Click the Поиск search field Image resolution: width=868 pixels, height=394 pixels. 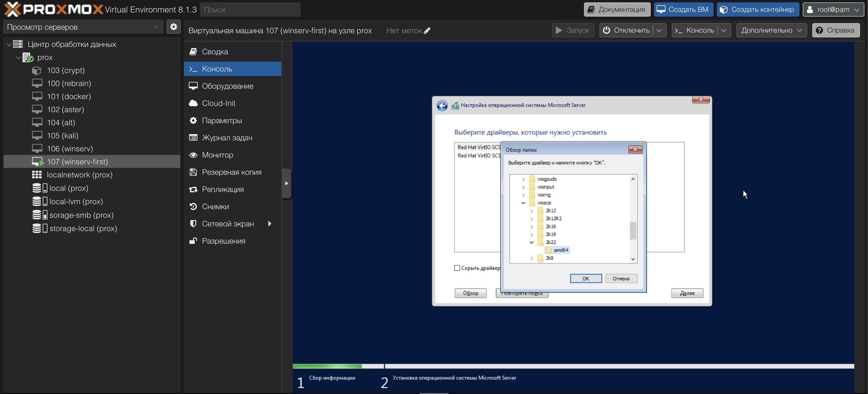point(250,9)
